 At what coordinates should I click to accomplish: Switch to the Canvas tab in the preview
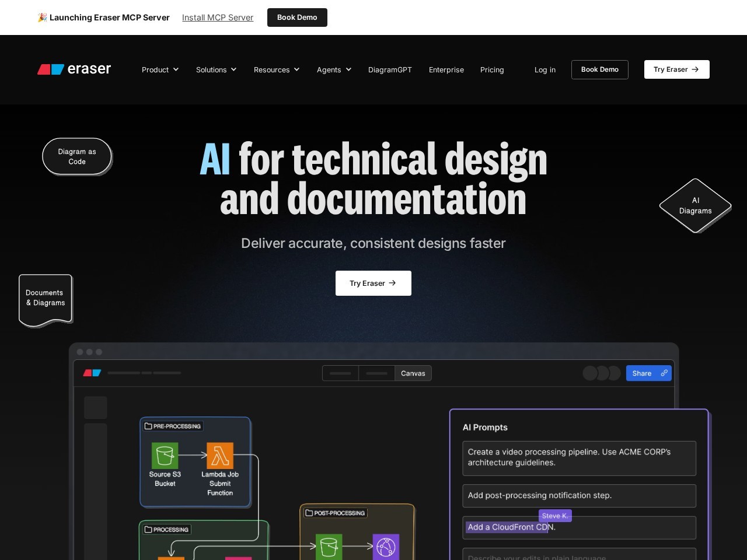(413, 373)
